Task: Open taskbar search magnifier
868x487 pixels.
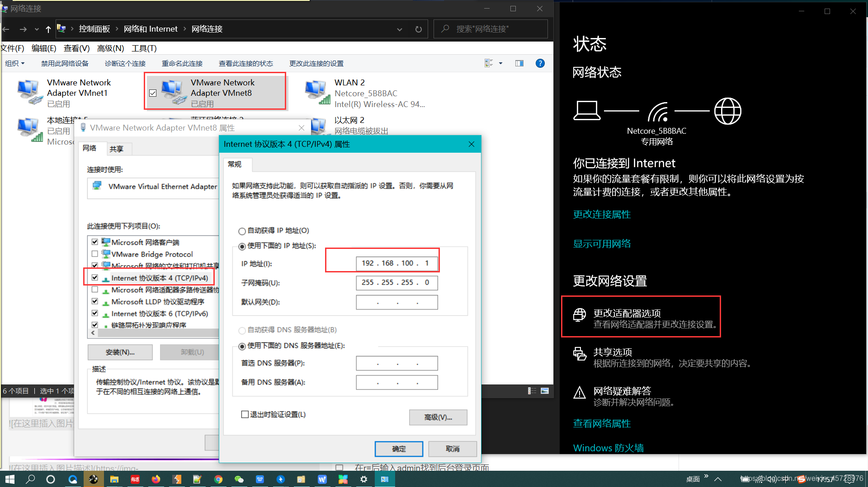Action: (30, 479)
